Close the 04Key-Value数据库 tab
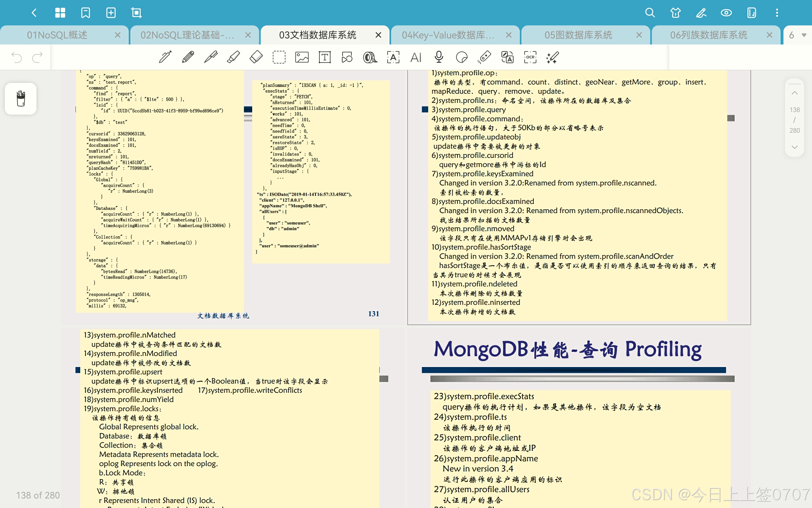 coord(509,35)
